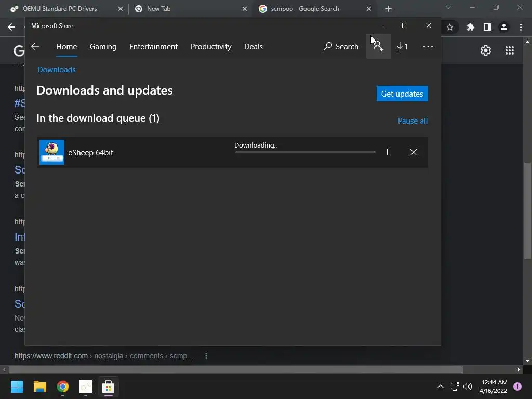The height and width of the screenshot is (399, 532).
Task: Open File Explorer from the taskbar
Action: click(x=39, y=387)
